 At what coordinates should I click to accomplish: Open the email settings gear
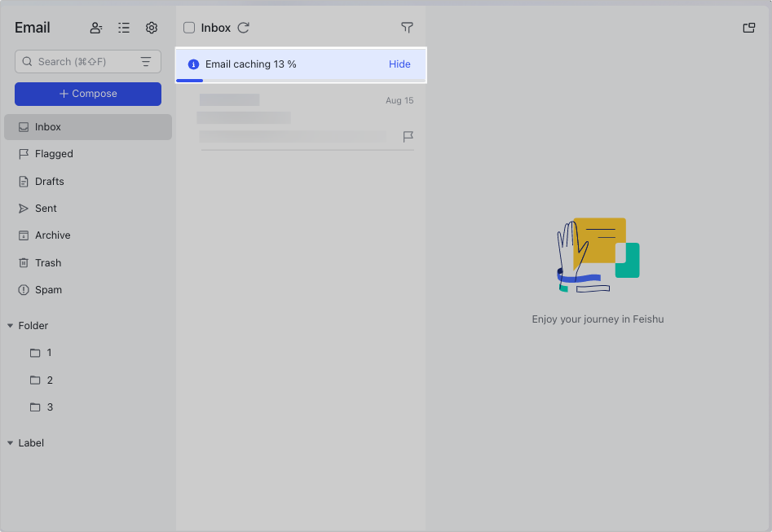(x=151, y=27)
